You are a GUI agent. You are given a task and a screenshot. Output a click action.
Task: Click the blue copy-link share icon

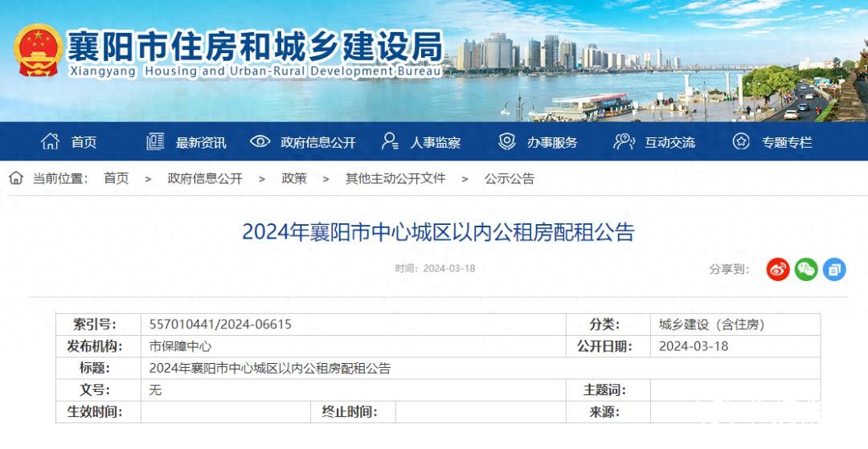pos(834,269)
